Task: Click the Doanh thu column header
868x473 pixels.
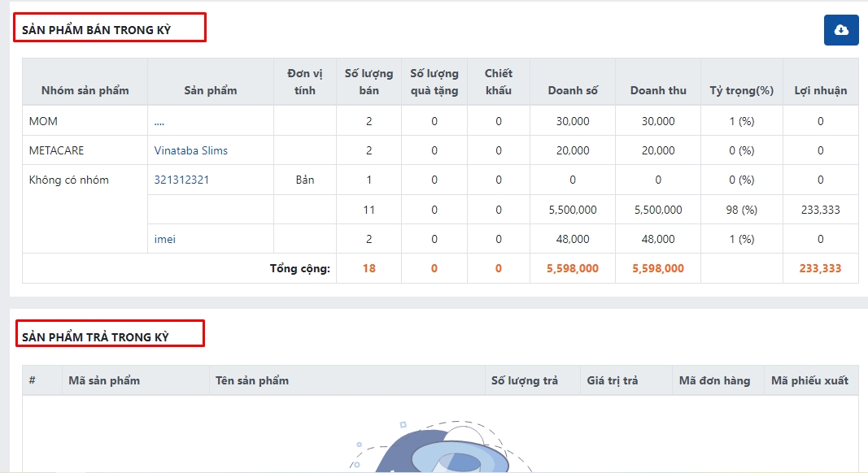Action: (658, 90)
